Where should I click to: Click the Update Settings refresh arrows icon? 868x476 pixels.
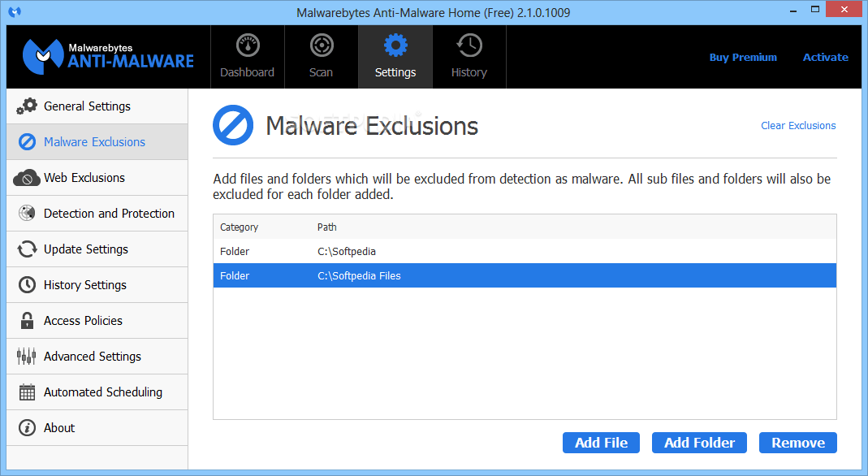pyautogui.click(x=27, y=249)
